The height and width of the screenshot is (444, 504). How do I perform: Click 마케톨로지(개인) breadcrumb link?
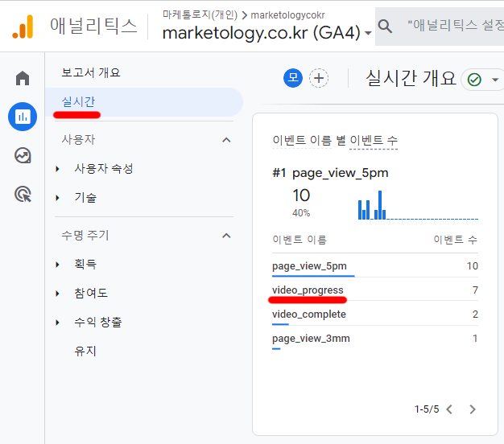[x=200, y=15]
